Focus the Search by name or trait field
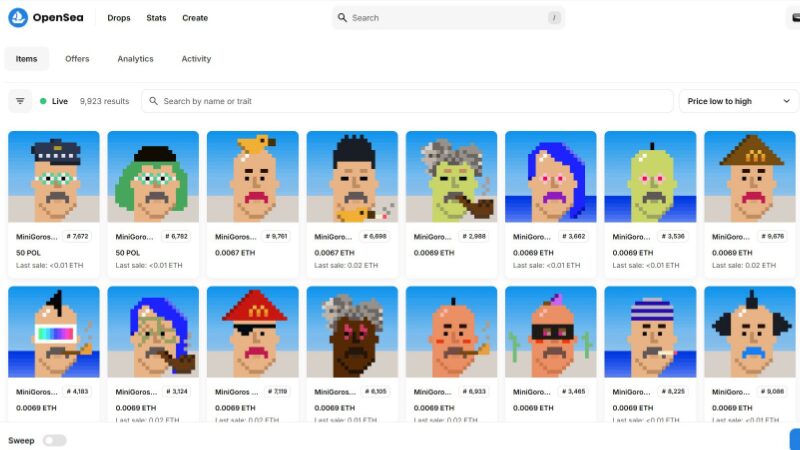 tap(408, 101)
